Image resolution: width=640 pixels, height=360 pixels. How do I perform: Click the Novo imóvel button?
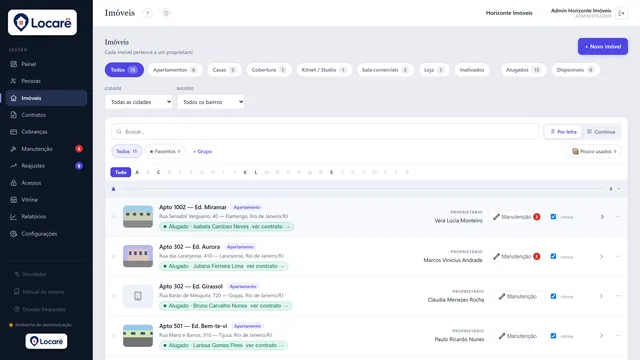click(x=603, y=47)
